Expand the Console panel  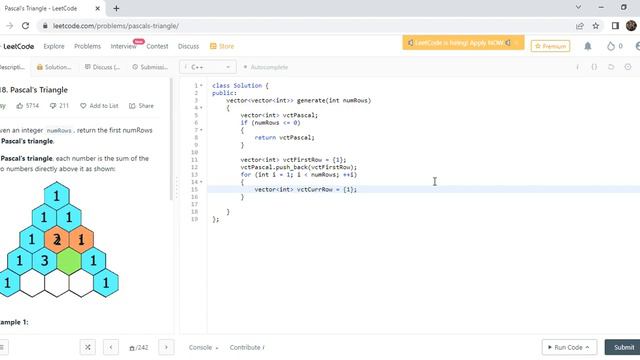pyautogui.click(x=203, y=347)
